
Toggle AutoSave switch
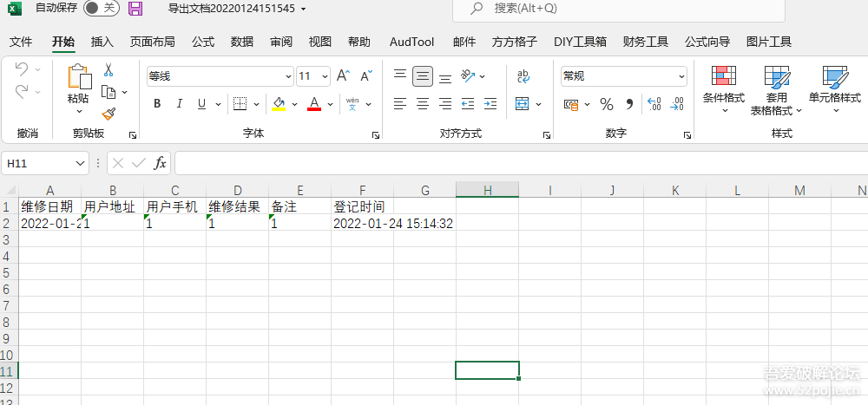[x=102, y=9]
